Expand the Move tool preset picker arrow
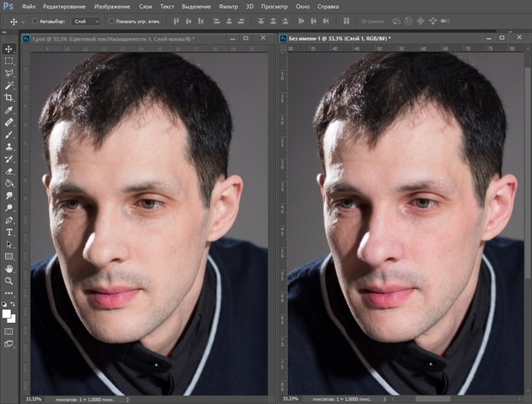 click(x=23, y=22)
